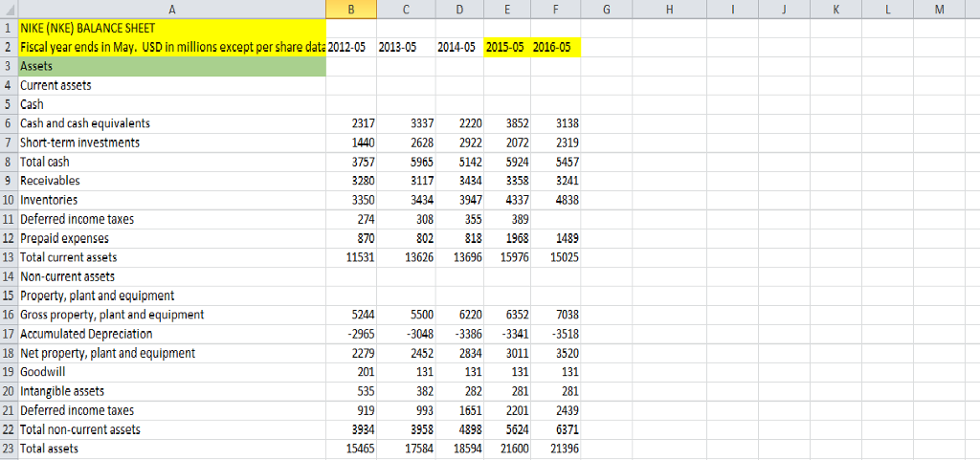Select the Receivables label cell
The height and width of the screenshot is (460, 980).
coord(172,181)
